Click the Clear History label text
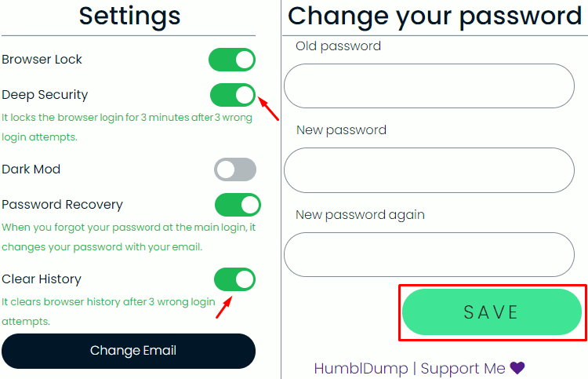The width and height of the screenshot is (588, 379). point(42,279)
